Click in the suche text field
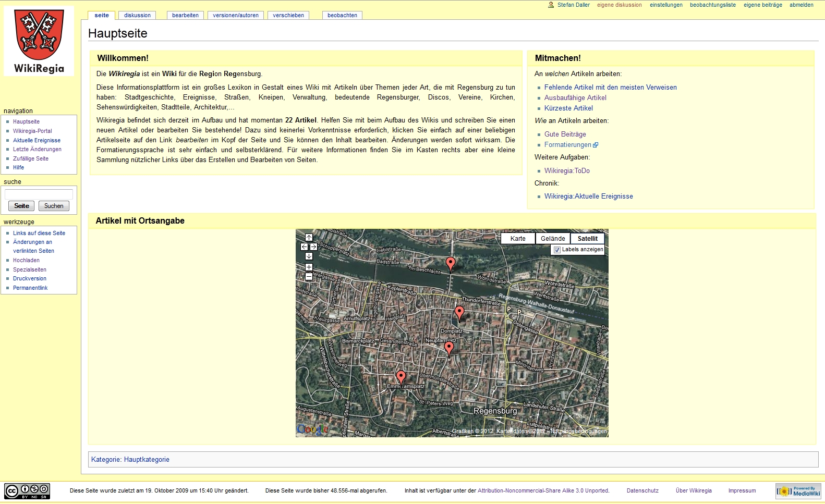Viewport: 825px width, 504px height. (x=39, y=194)
